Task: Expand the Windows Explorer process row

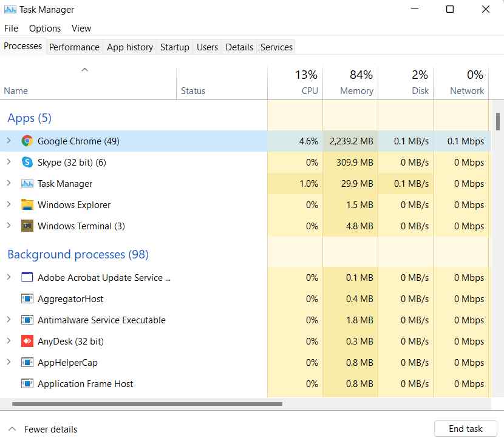Action: pyautogui.click(x=9, y=204)
